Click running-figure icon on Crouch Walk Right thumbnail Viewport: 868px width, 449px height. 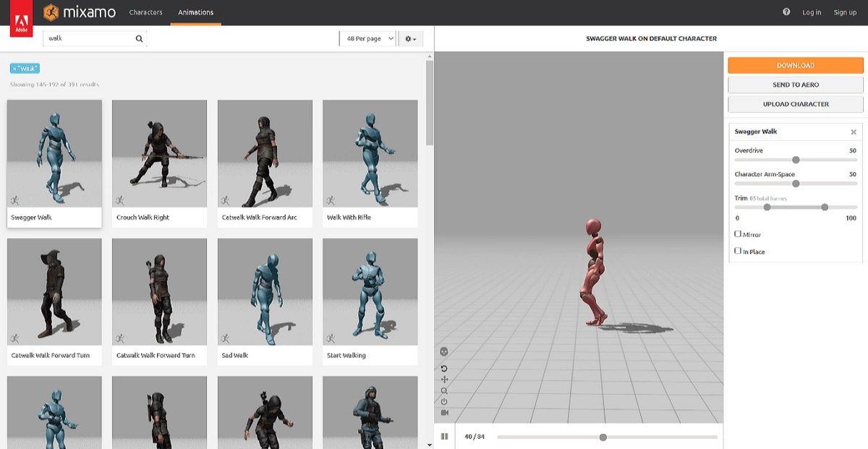[x=120, y=200]
